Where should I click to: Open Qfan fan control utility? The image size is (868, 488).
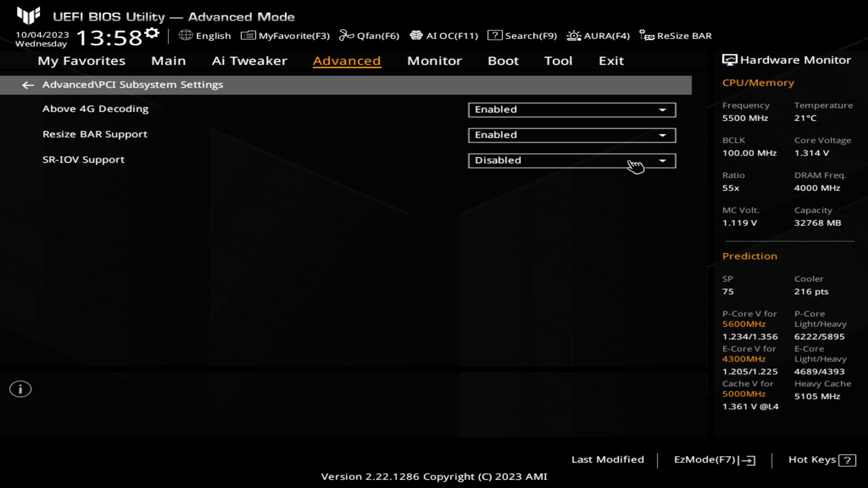370,35
